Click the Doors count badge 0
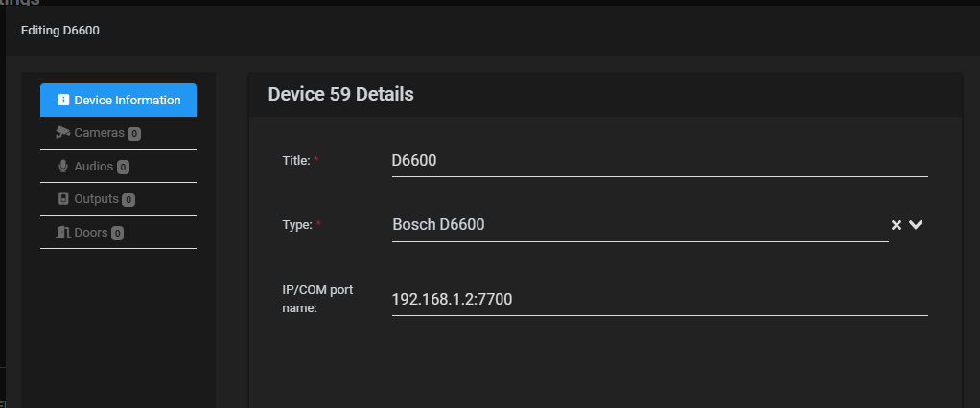The width and height of the screenshot is (980, 408). coord(118,234)
